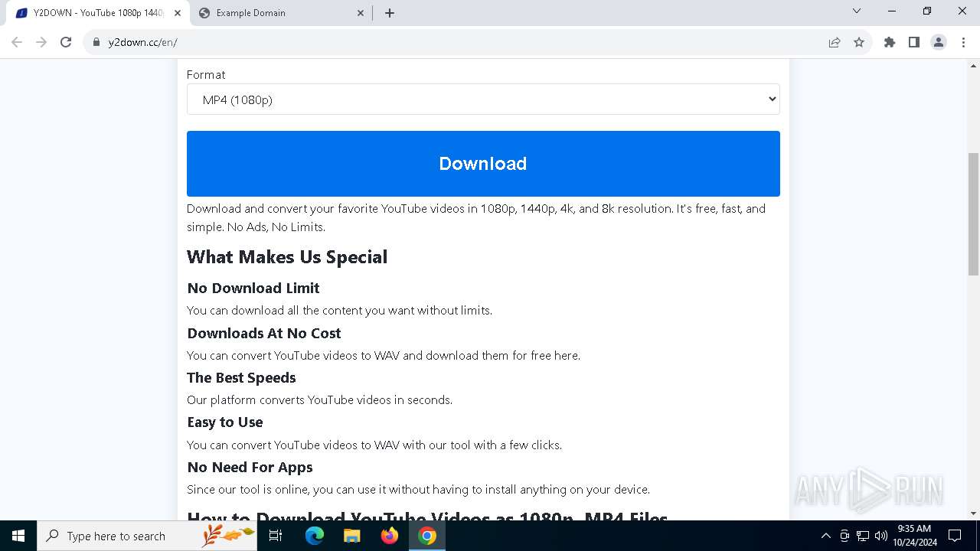The height and width of the screenshot is (551, 980).
Task: Launch Microsoft Edge from taskbar
Action: (x=315, y=536)
